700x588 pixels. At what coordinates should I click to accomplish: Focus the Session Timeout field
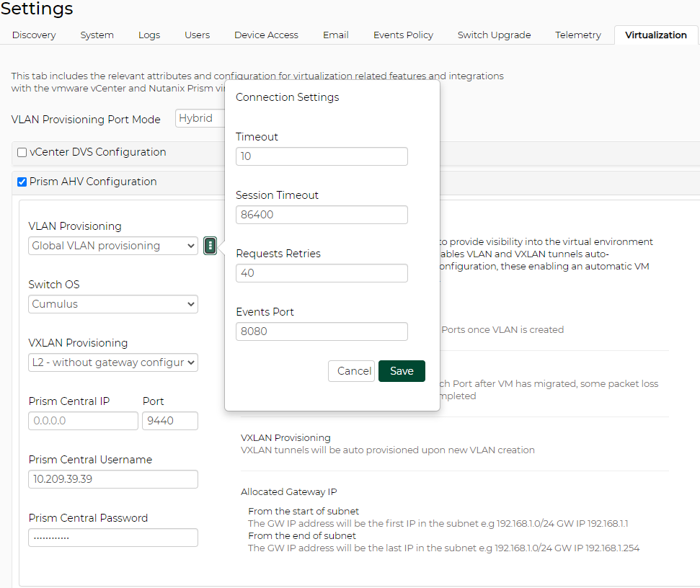coord(322,215)
